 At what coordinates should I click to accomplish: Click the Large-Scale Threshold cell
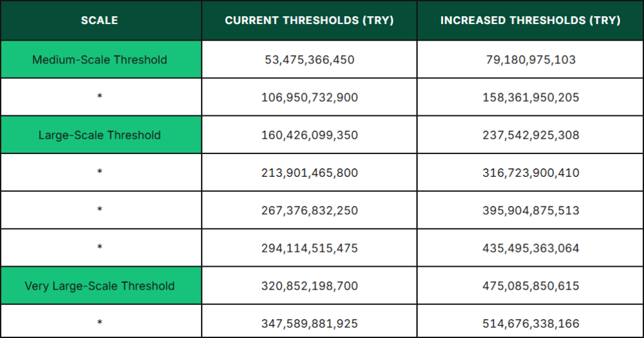pyautogui.click(x=100, y=135)
